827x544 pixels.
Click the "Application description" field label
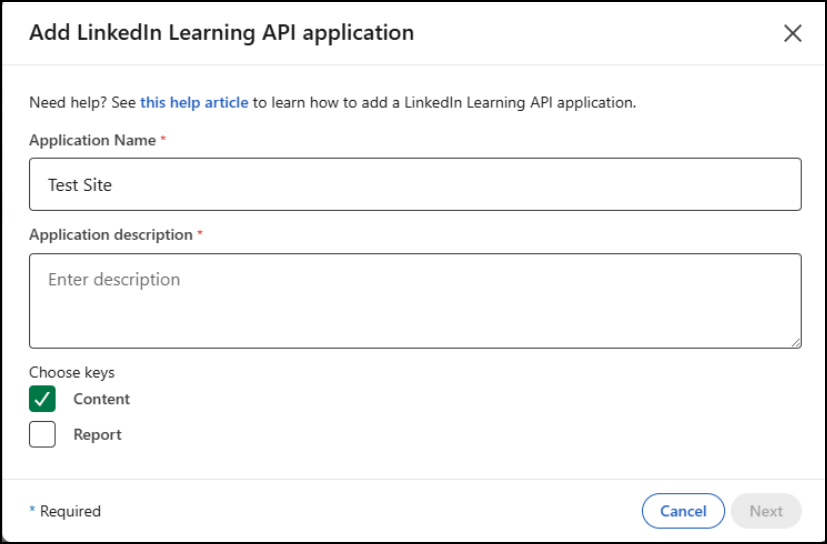pos(110,234)
